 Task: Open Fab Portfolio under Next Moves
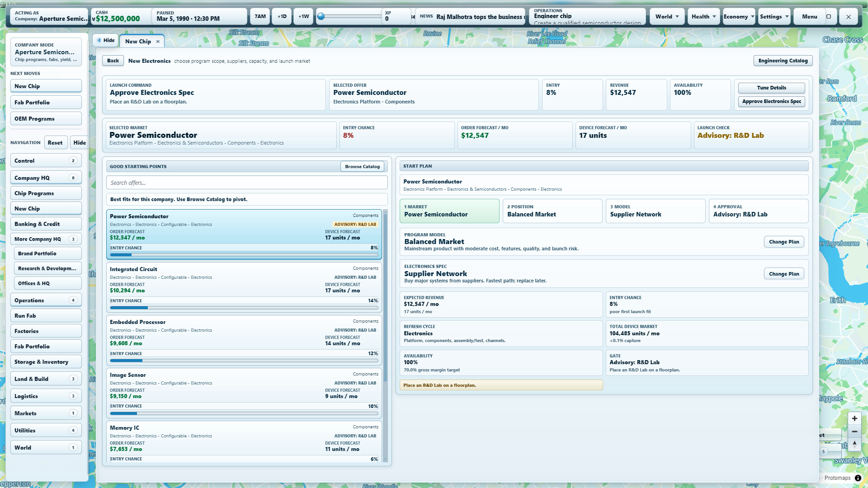coord(46,103)
